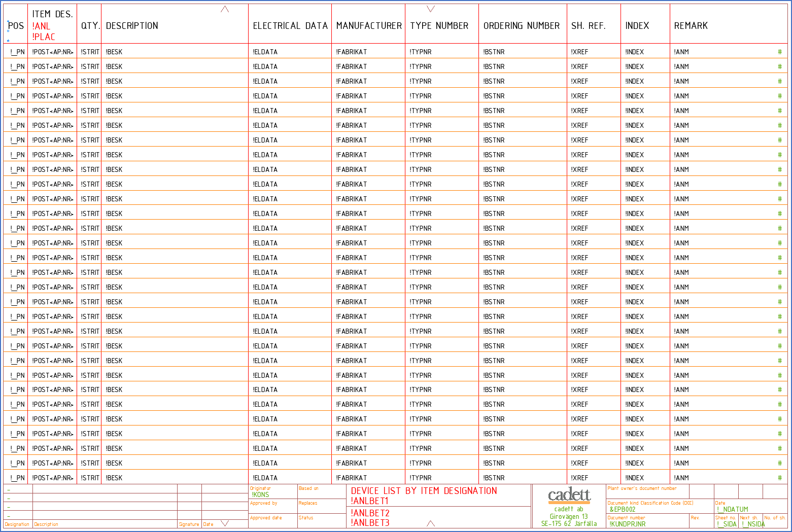792x532 pixels.
Task: Click the Document number label
Action: pos(626,518)
